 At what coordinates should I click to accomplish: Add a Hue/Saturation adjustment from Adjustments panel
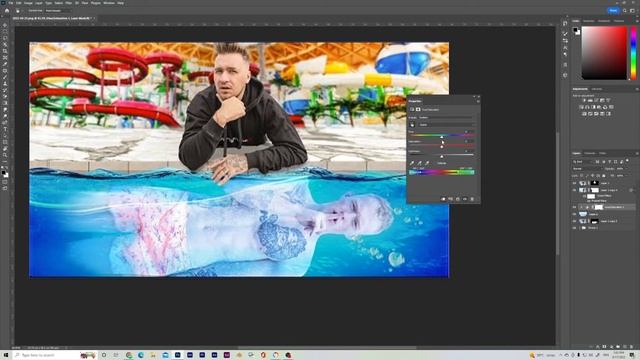(581, 107)
